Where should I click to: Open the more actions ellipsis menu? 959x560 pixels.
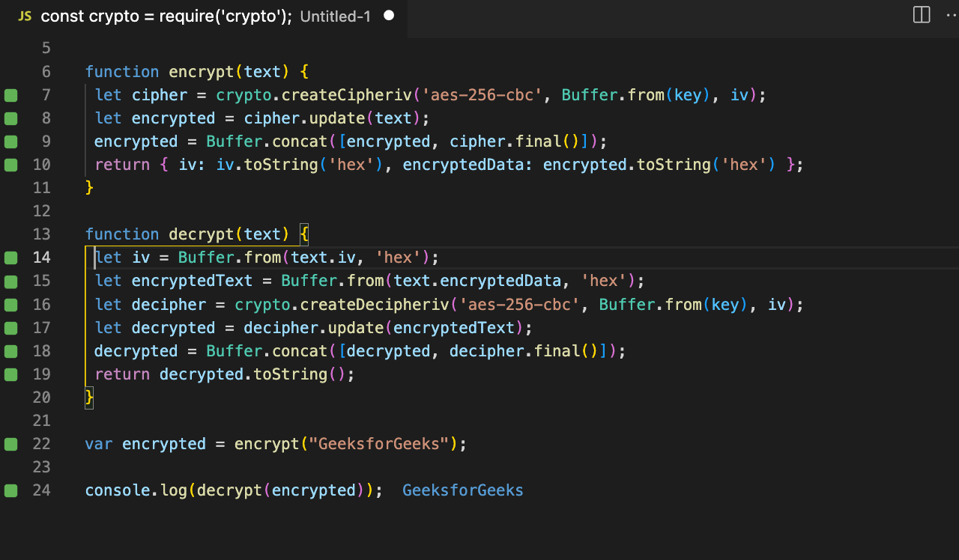[x=952, y=15]
